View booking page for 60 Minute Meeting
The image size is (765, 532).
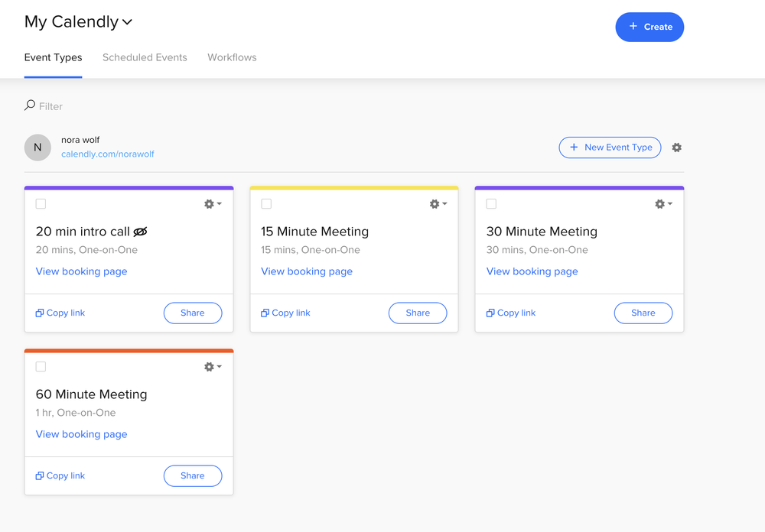point(82,434)
